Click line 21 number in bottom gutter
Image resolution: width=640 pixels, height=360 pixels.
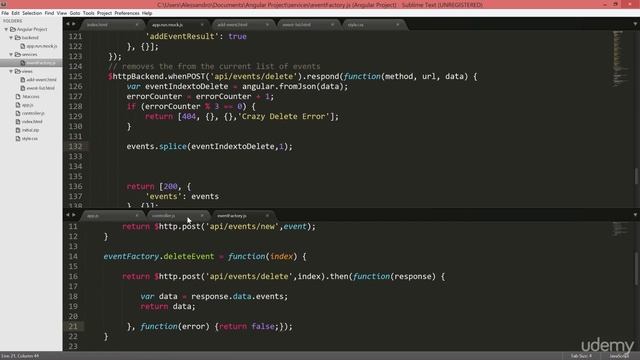coord(73,327)
